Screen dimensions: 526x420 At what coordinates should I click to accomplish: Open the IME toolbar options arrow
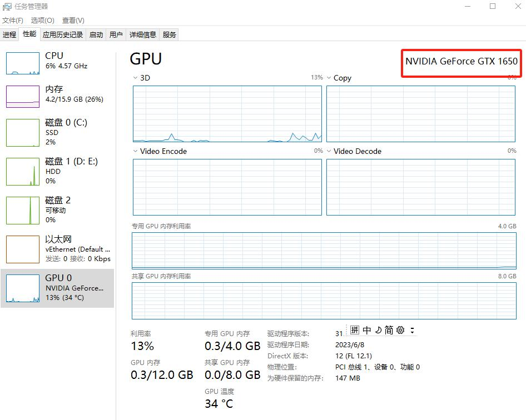[x=412, y=330]
